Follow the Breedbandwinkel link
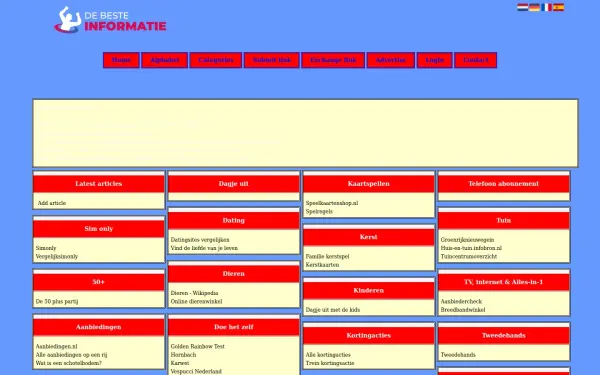Screen dimensions: 600x375 click(x=463, y=310)
